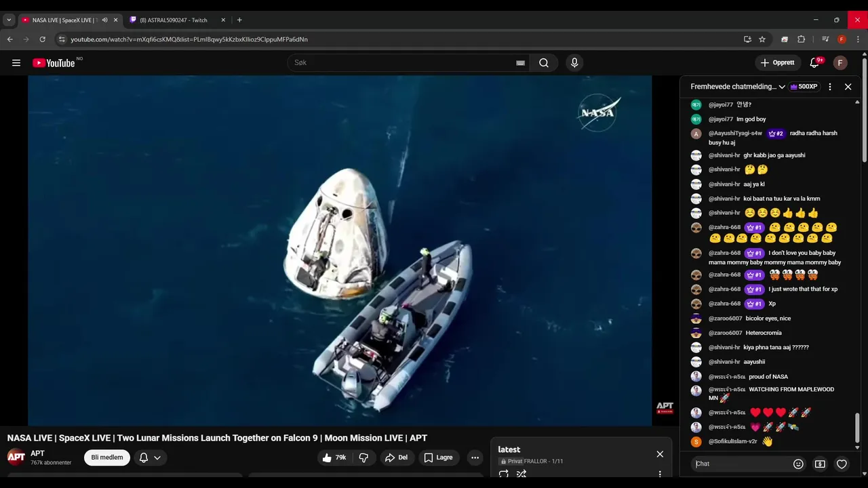Close the Twitch tab
This screenshot has height=488, width=868.
(223, 20)
